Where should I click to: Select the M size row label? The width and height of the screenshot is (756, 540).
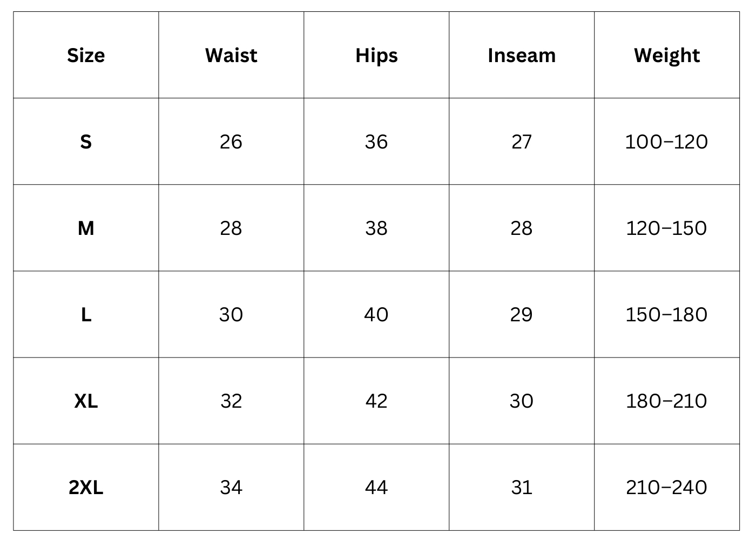click(x=86, y=228)
